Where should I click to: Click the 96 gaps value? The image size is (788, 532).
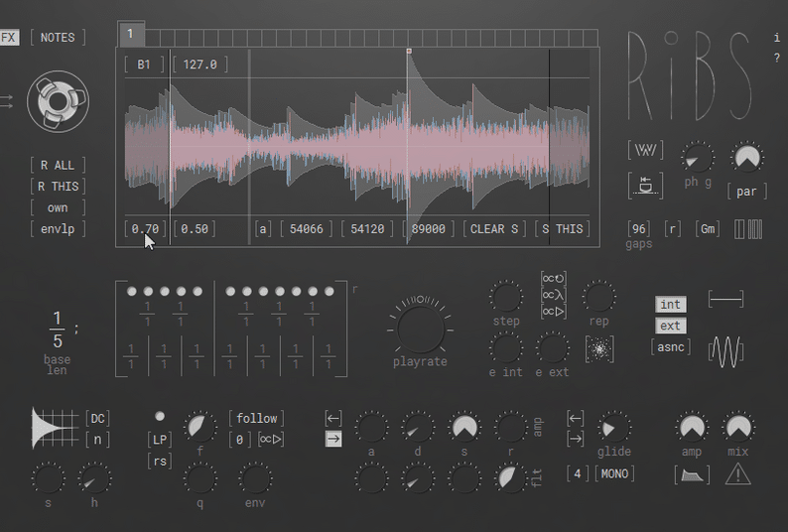pyautogui.click(x=639, y=229)
